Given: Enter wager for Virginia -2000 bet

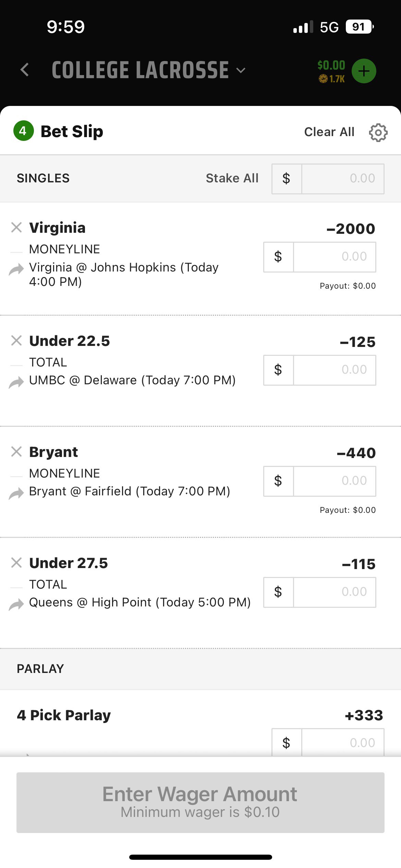Looking at the screenshot, I should [334, 257].
